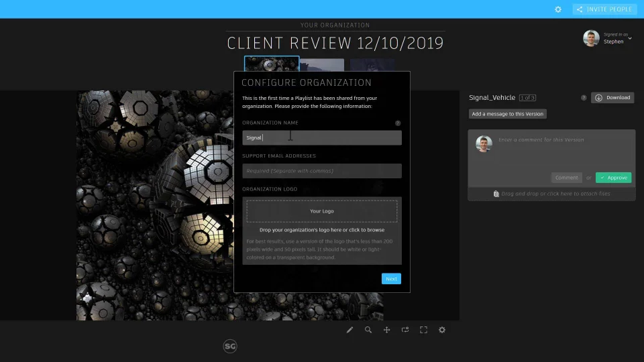The width and height of the screenshot is (644, 362).
Task: Click the SG logo at bottom
Action: [x=230, y=347]
